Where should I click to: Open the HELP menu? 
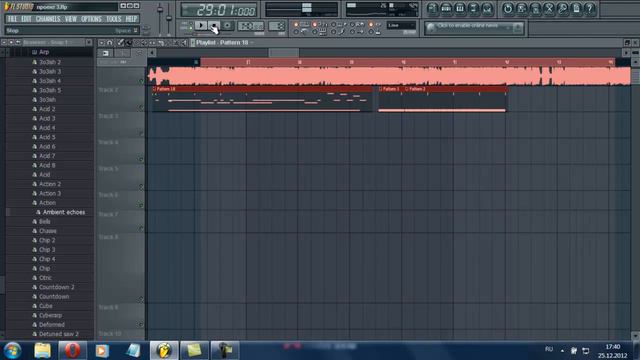tap(131, 19)
